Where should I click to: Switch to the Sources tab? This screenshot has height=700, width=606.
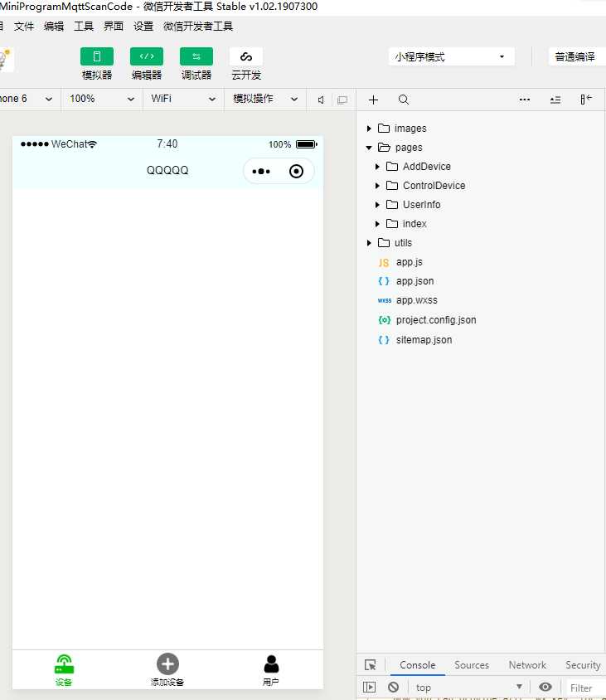(472, 664)
